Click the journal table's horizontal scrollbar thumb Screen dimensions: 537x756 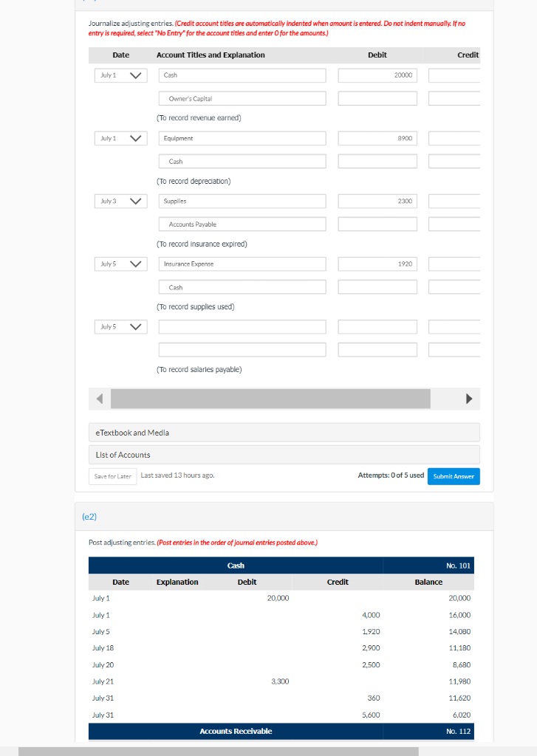(270, 399)
